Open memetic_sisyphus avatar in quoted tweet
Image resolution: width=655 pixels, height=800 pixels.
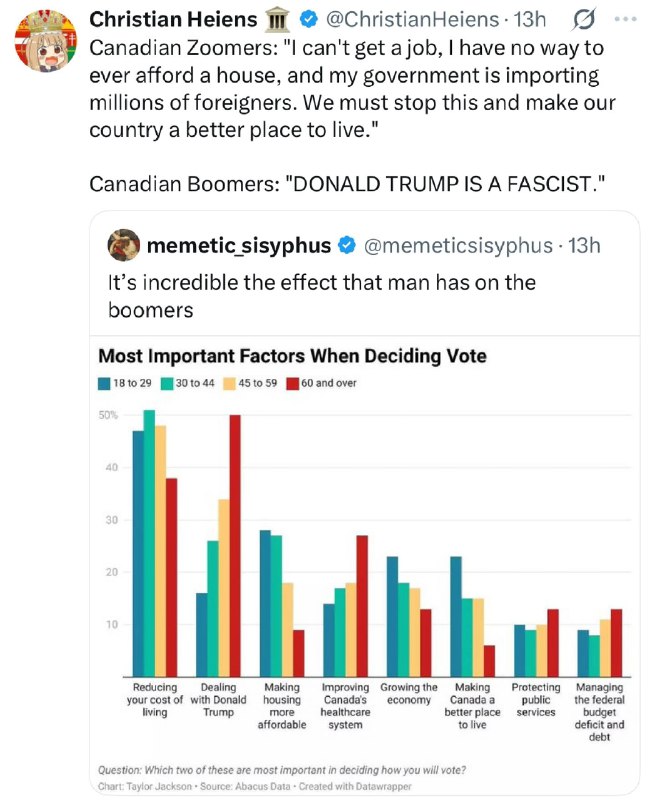[123, 245]
